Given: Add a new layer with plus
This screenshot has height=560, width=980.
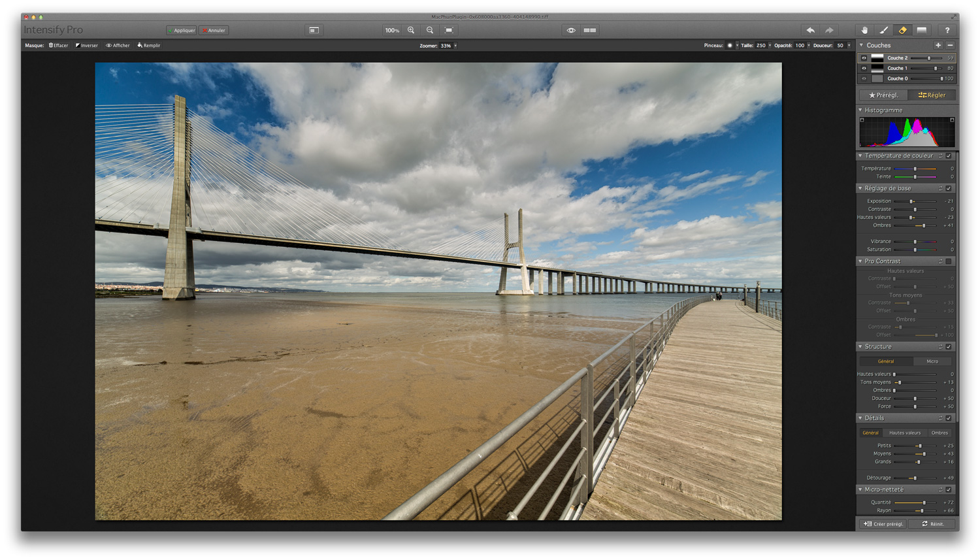Looking at the screenshot, I should click(x=938, y=45).
